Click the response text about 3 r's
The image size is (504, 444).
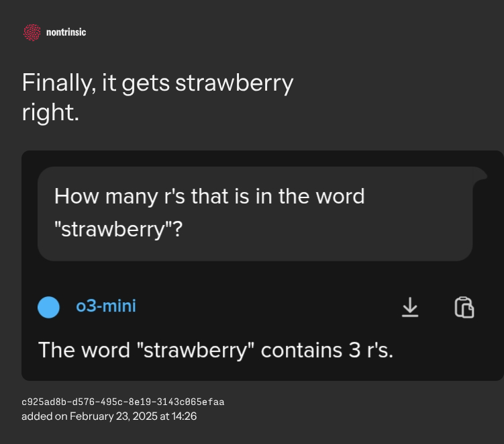coord(215,350)
